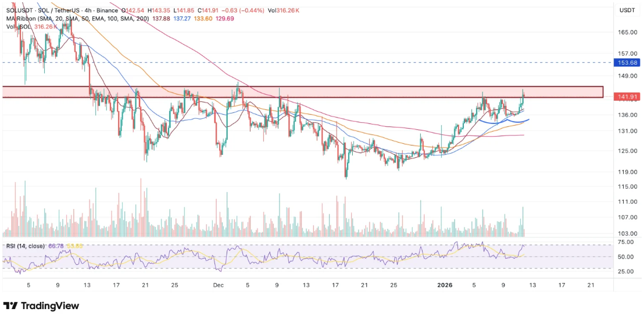Screen dimensions: 644x319
Task: Open the USDT currency selector
Action: [x=627, y=10]
